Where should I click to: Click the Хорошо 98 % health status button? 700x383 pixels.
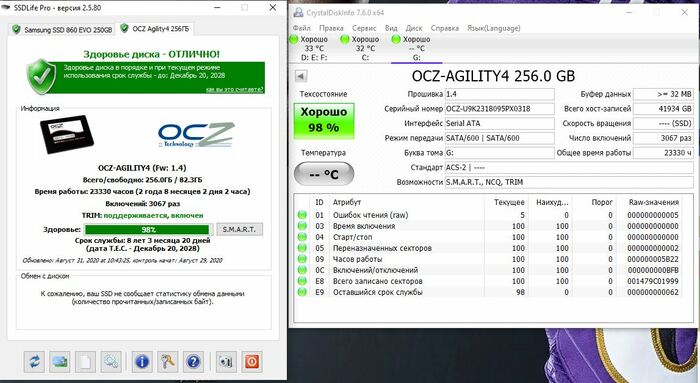324,121
